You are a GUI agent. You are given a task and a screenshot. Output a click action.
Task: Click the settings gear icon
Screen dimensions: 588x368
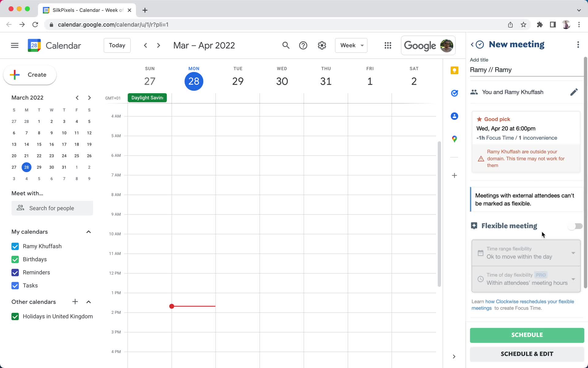click(322, 45)
